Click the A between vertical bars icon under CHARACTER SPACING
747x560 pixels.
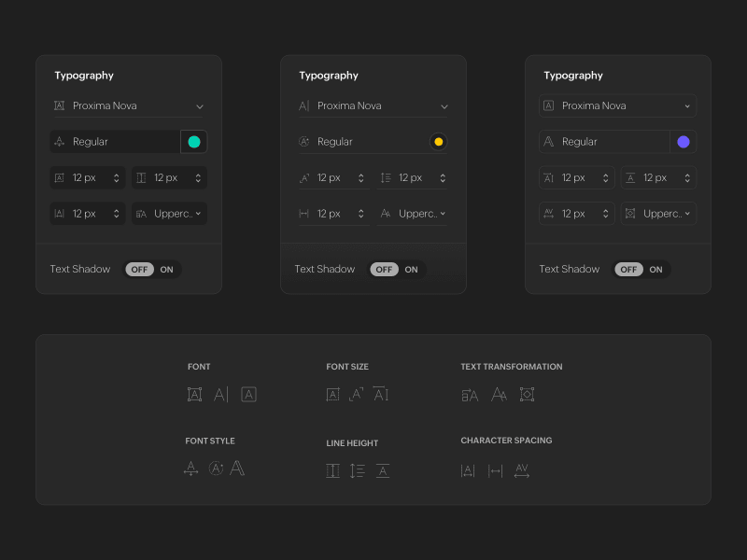(468, 471)
